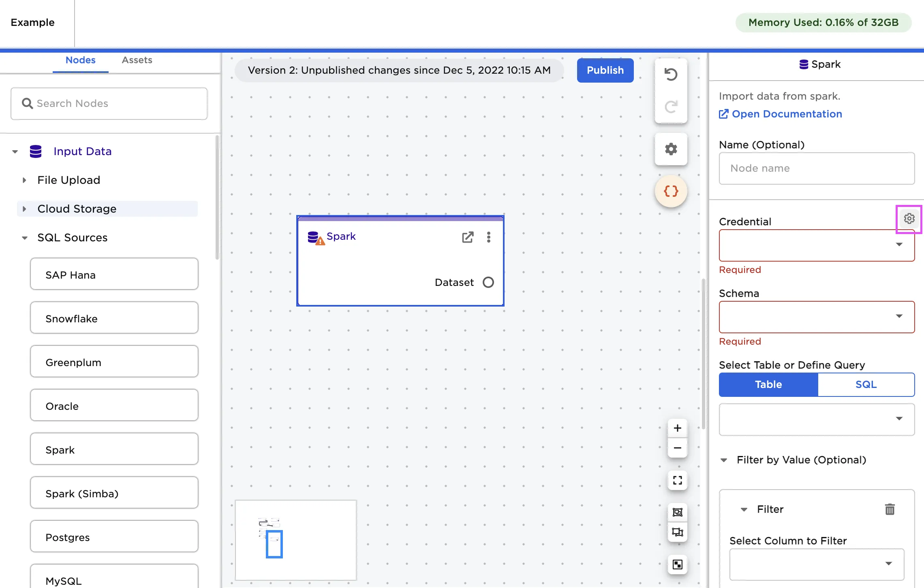
Task: Open the Credential dropdown
Action: click(816, 245)
